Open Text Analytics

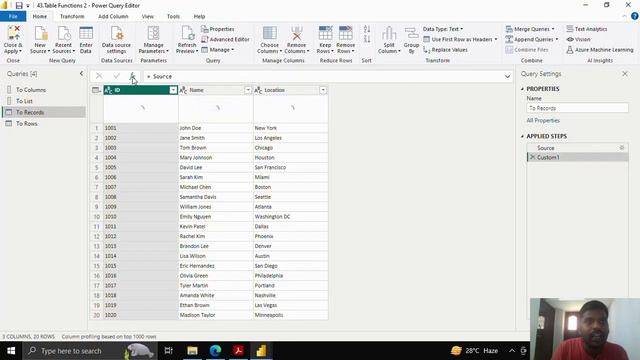pos(587,29)
